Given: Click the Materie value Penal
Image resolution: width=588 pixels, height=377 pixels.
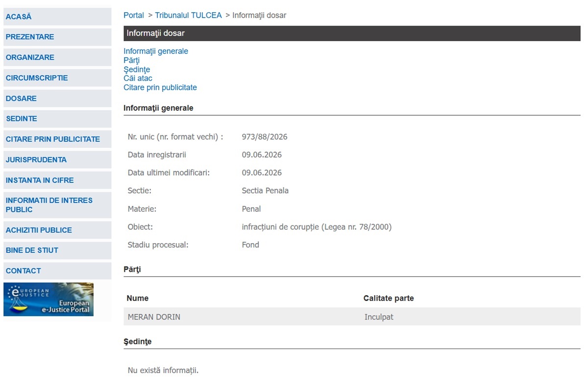Looking at the screenshot, I should pos(251,209).
